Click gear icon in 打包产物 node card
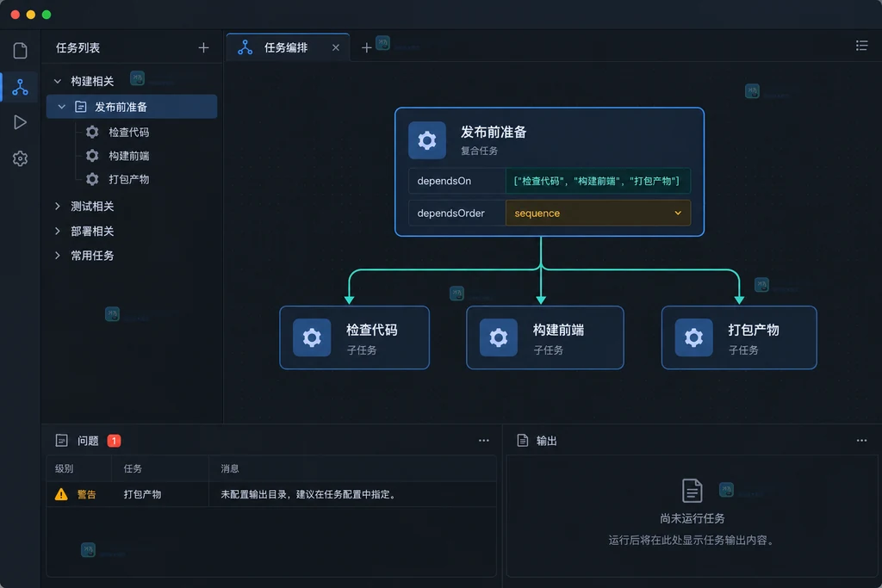882x588 pixels. tap(693, 337)
